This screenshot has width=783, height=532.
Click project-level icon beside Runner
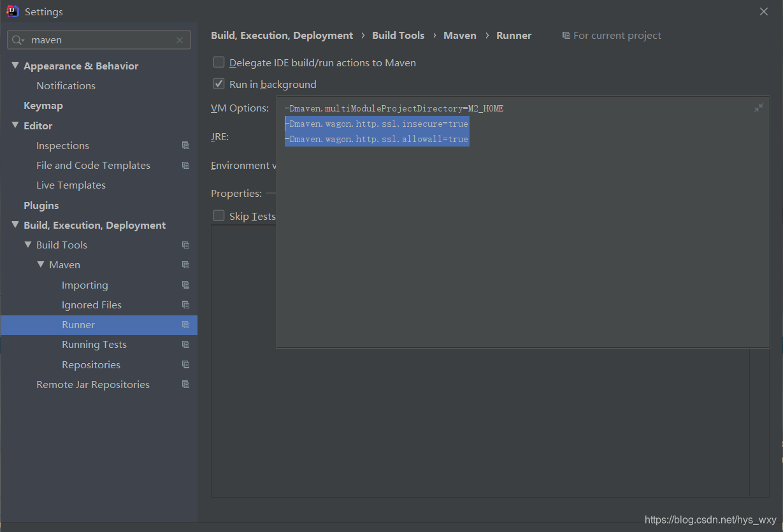coord(185,325)
